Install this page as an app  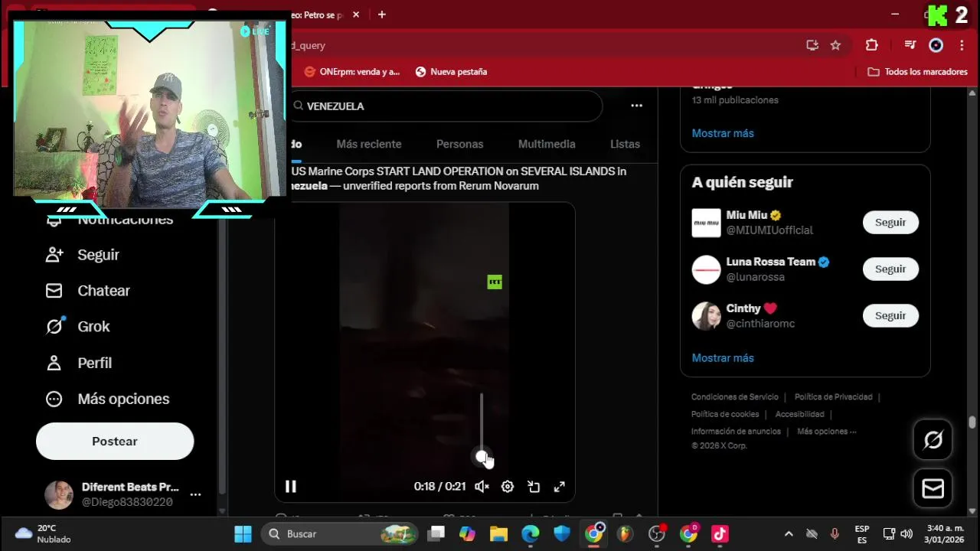[x=812, y=45]
